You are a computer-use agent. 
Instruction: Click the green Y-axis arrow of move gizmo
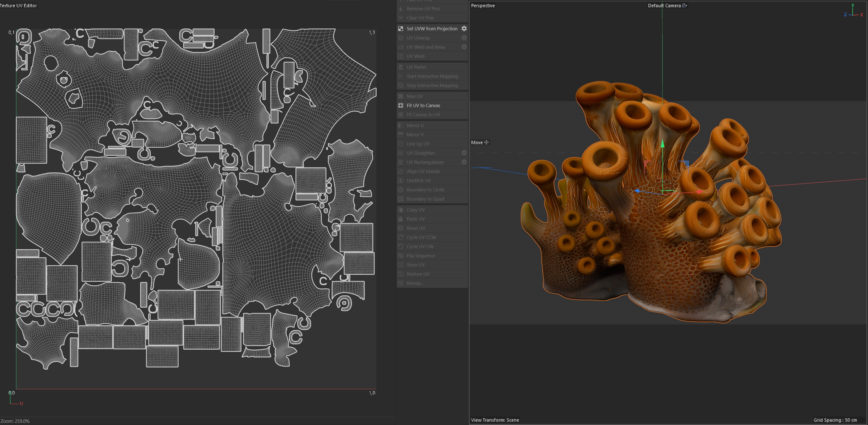click(x=662, y=144)
